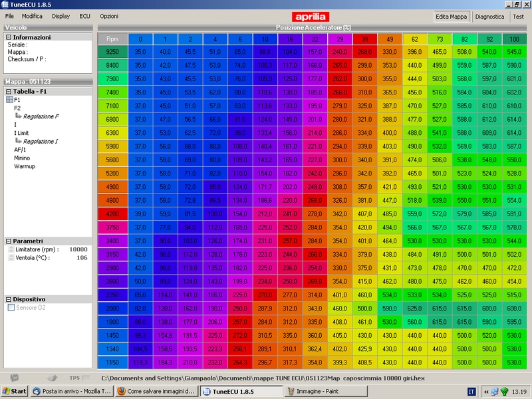This screenshot has width=532, height=399.
Task: Select cell with value 287,9
Action: [265, 309]
